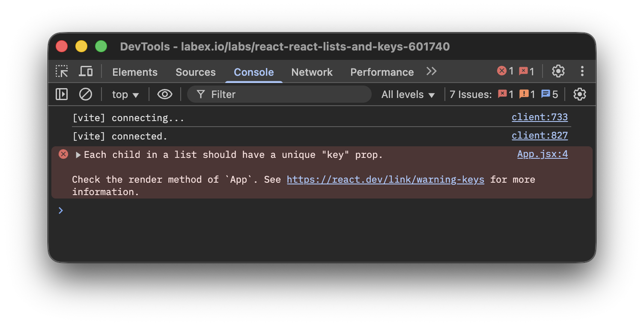Open the App.jsx:4 source link

542,154
